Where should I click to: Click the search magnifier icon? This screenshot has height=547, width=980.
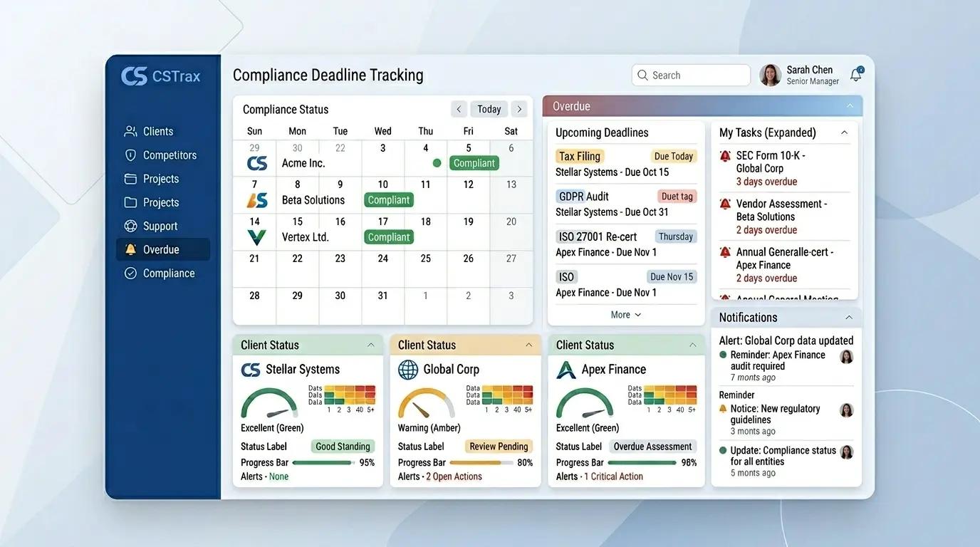point(643,75)
